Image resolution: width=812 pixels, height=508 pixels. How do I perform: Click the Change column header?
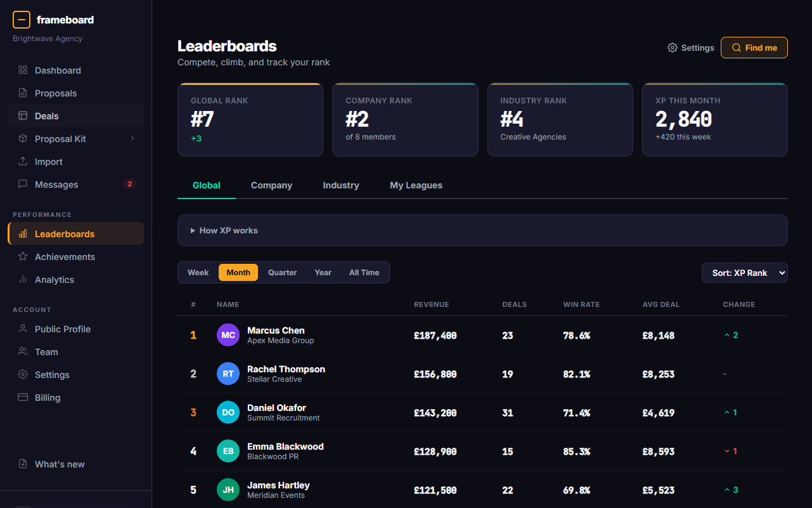pyautogui.click(x=739, y=304)
